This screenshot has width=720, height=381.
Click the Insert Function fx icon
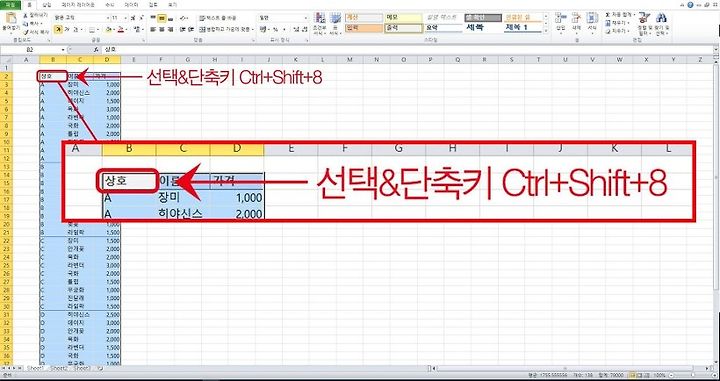[x=96, y=49]
